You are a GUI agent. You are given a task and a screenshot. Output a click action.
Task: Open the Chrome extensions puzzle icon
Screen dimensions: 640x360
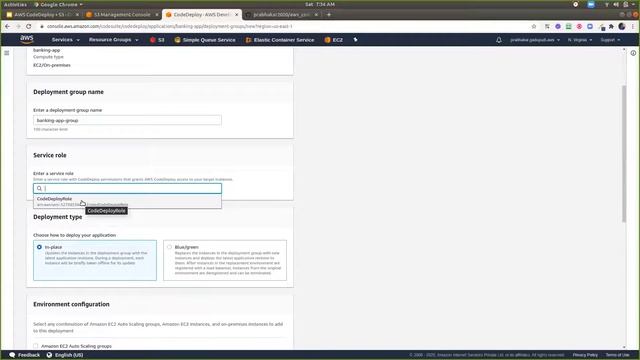click(x=611, y=26)
